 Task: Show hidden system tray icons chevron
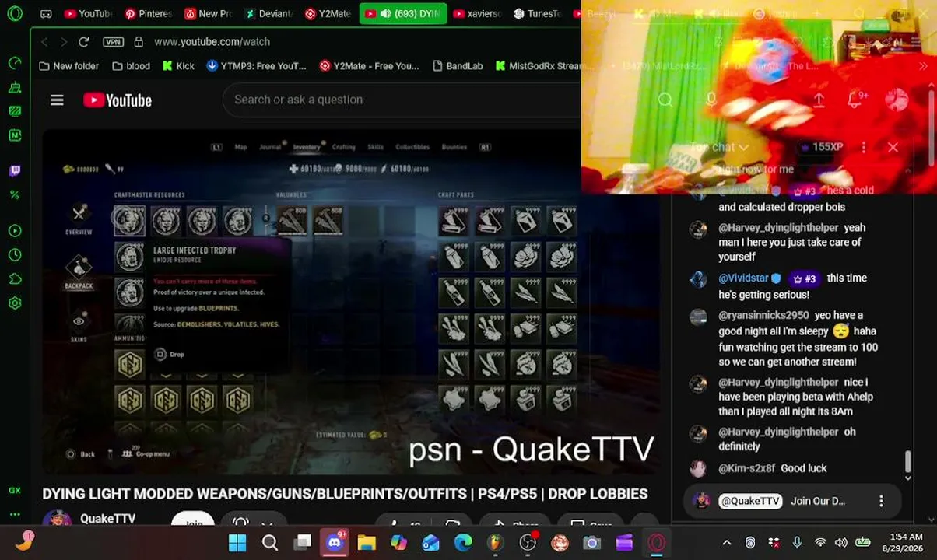tap(727, 543)
